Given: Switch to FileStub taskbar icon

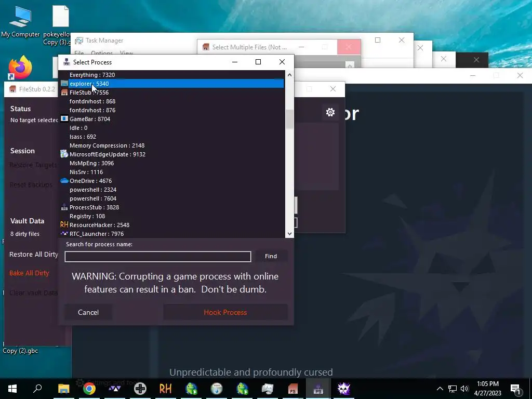Looking at the screenshot, I should 293,389.
